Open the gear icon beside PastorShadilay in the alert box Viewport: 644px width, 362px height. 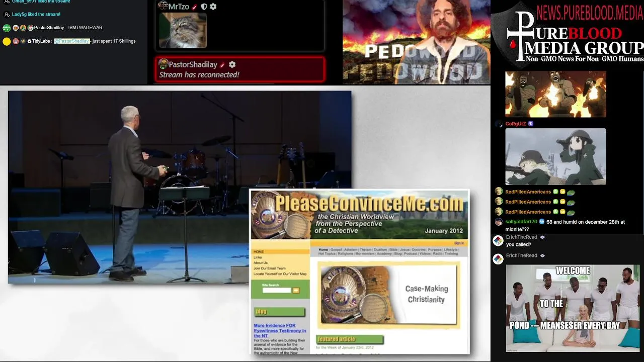tap(232, 64)
